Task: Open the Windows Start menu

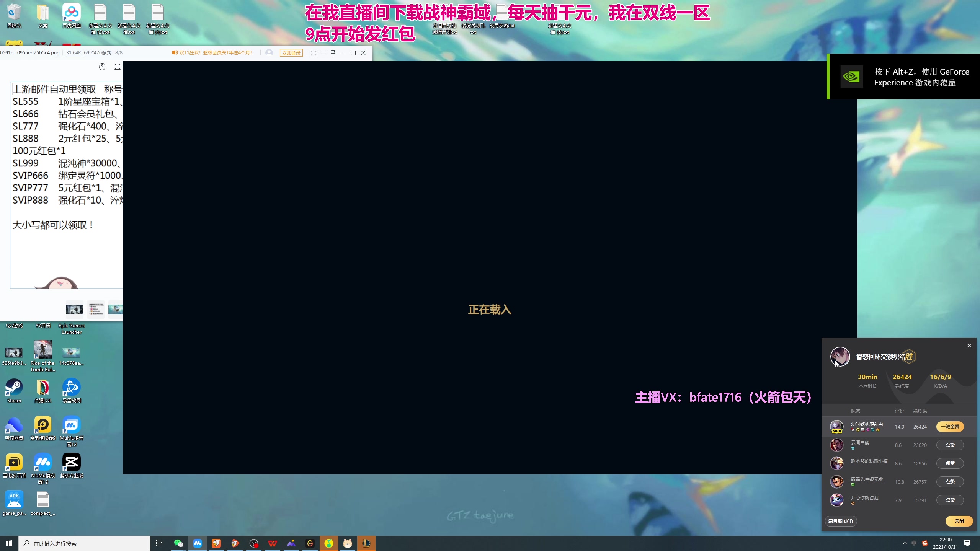Action: [x=9, y=543]
